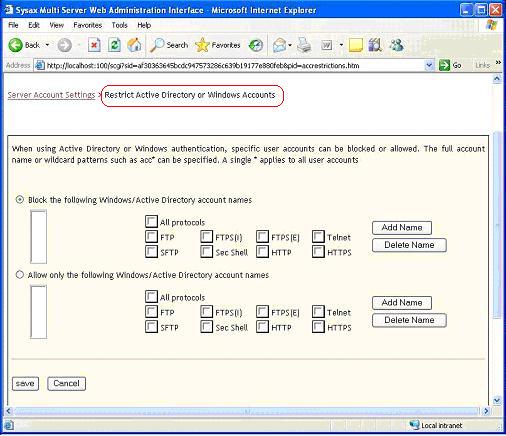
Task: Open the Mail options dropdown arrow
Action: tap(290, 45)
